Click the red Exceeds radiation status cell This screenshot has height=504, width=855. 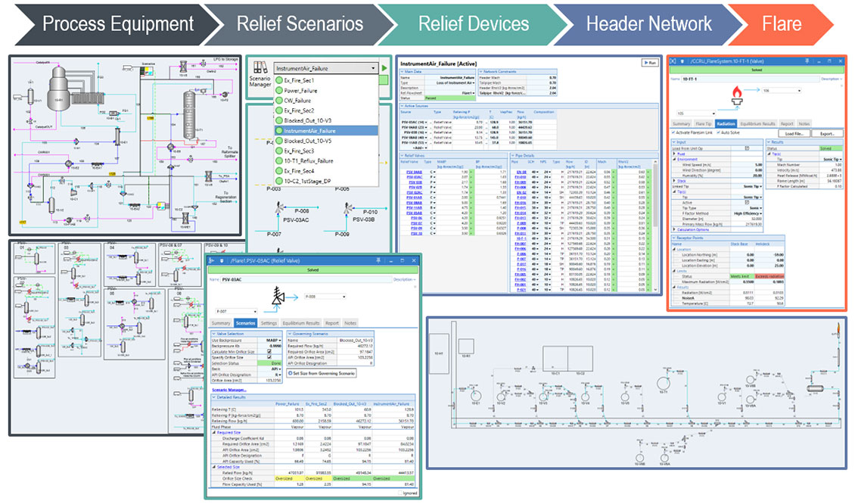pos(769,276)
